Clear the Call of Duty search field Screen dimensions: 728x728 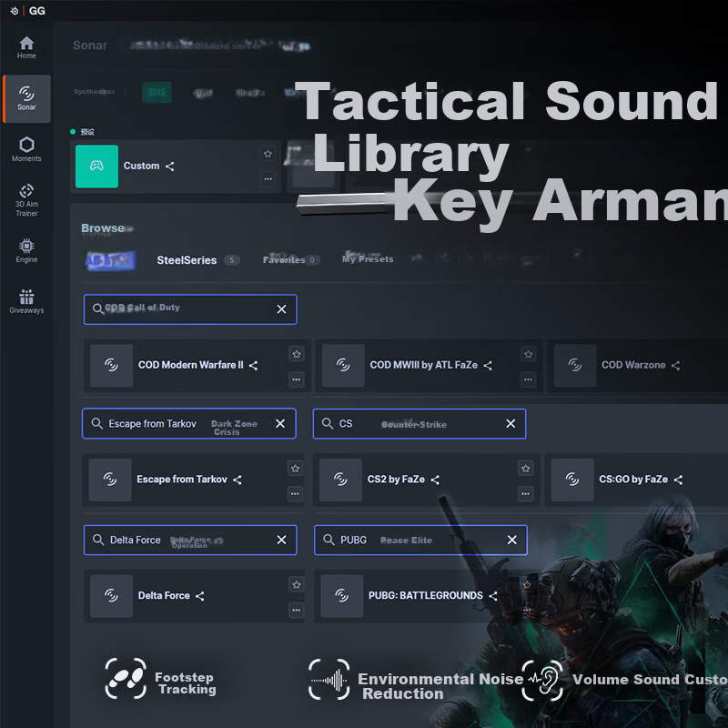[281, 309]
